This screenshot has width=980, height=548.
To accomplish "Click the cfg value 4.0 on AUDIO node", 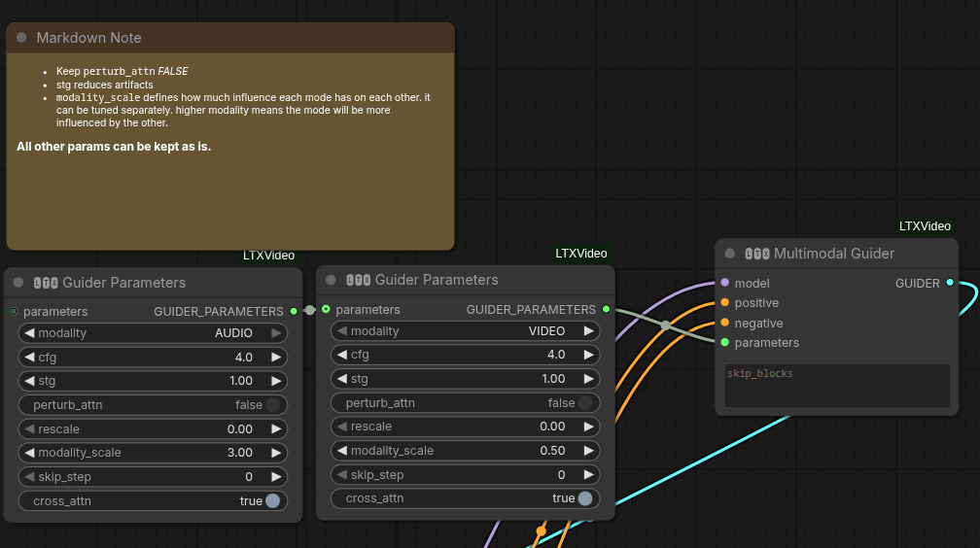I will tap(244, 358).
